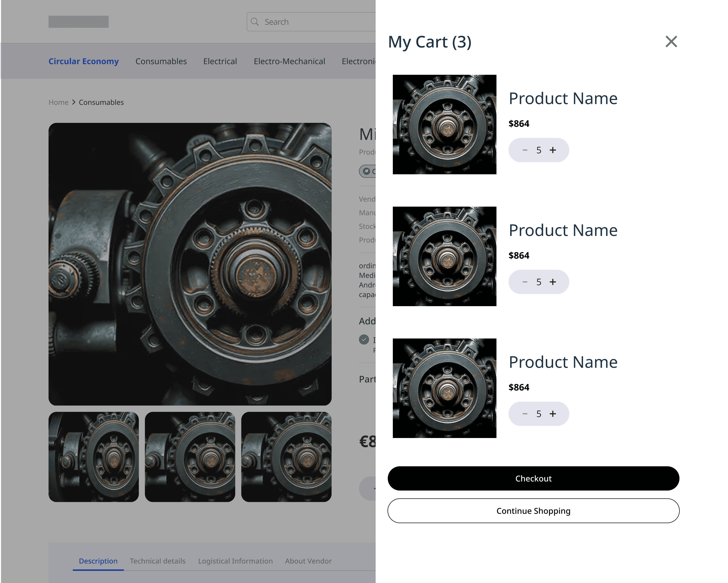This screenshot has height=583, width=728.
Task: Select first product gallery thumbnail
Action: [94, 457]
